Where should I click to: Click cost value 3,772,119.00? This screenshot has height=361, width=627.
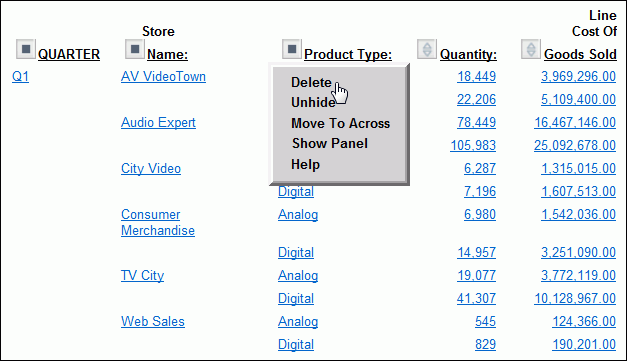tap(578, 275)
